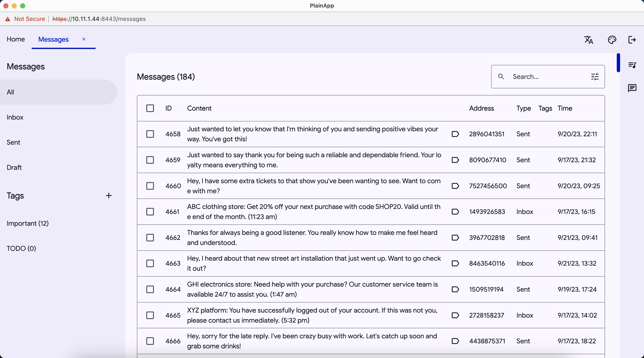The image size is (644, 358).
Task: Click the add tag plus icon
Action: [x=109, y=196]
